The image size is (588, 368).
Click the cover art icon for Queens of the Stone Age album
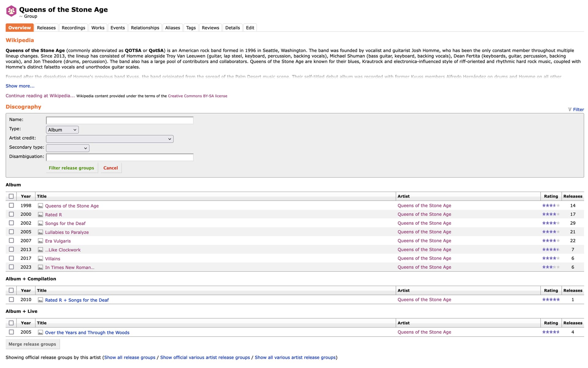pyautogui.click(x=40, y=206)
